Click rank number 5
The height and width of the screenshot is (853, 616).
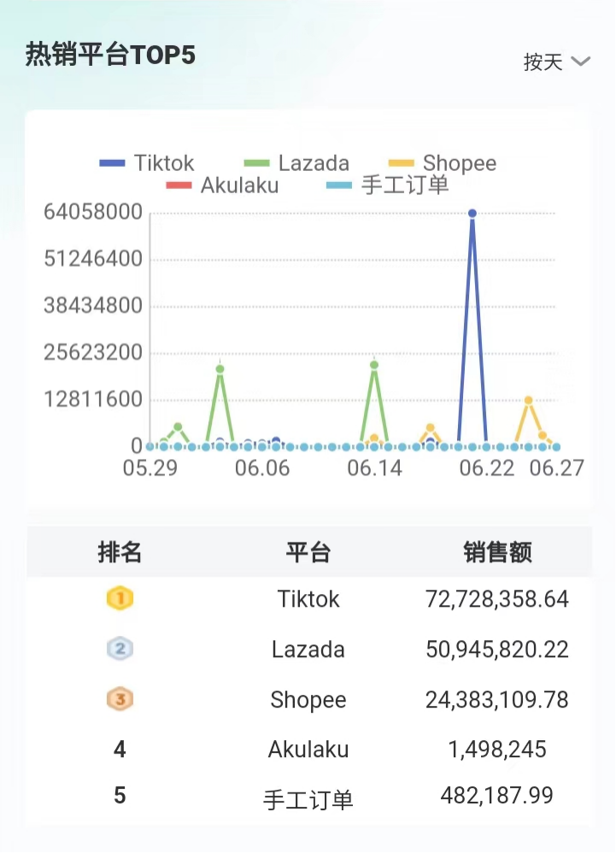[120, 796]
